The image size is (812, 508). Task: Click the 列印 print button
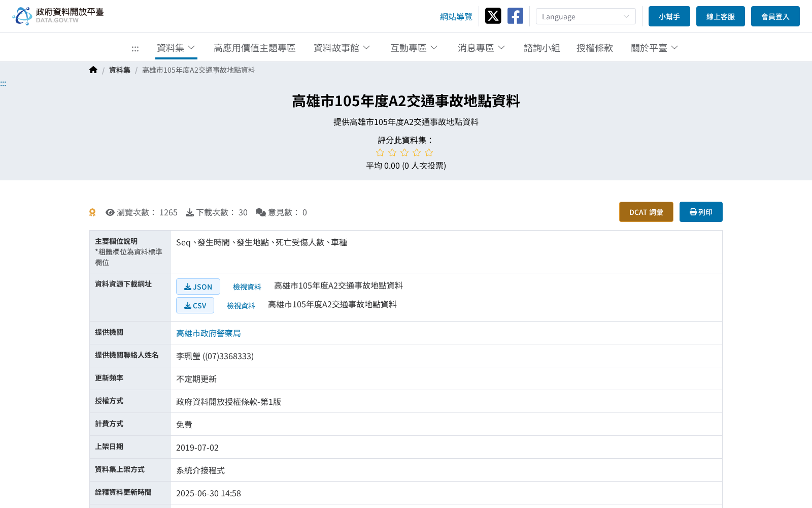701,212
